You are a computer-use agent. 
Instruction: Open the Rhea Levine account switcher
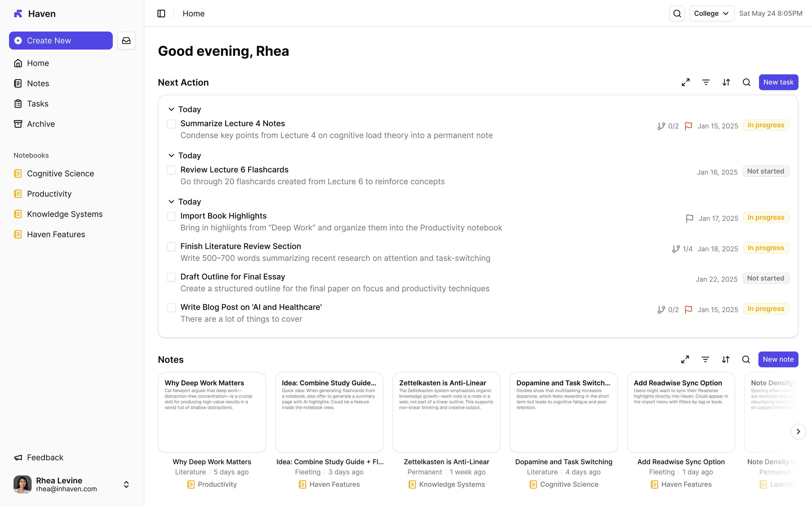pos(126,484)
